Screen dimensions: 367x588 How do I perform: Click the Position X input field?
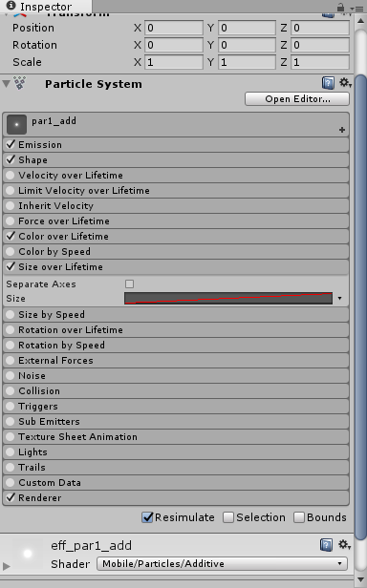[x=174, y=28]
